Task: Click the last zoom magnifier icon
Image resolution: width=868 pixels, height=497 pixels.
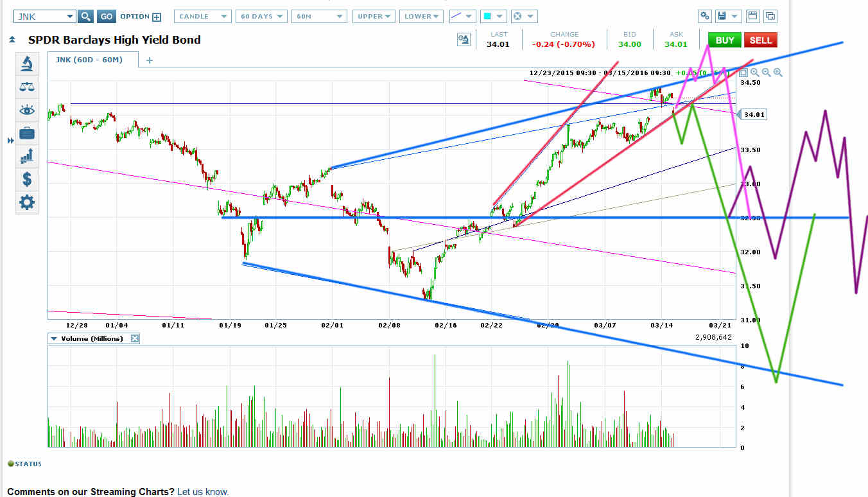Action: [777, 73]
